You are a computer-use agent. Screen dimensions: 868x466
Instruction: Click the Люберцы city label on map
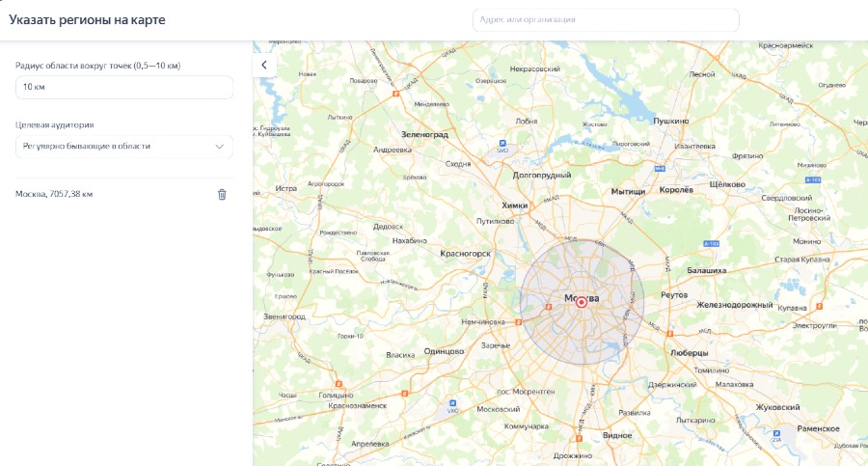coord(689,352)
